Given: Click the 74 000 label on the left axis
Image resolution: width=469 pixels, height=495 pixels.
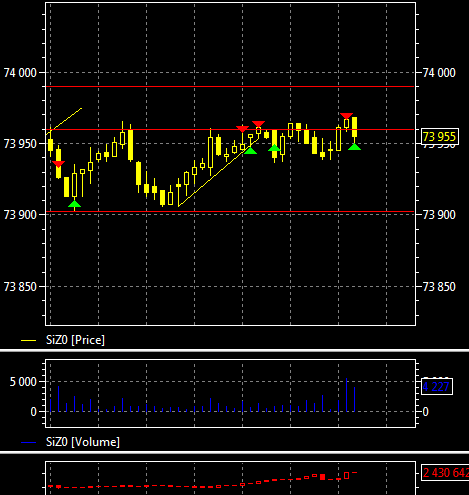Looking at the screenshot, I should click(x=20, y=73).
